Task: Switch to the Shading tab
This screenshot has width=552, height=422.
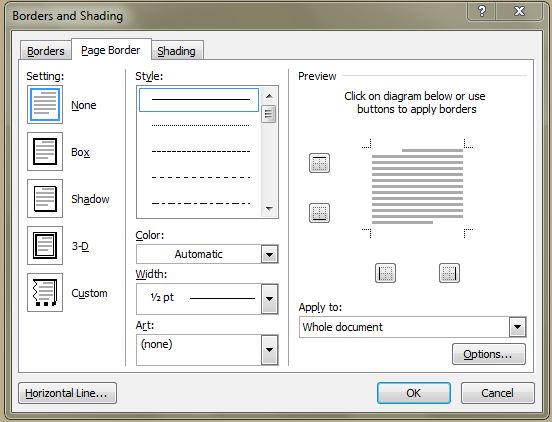Action: [x=177, y=51]
